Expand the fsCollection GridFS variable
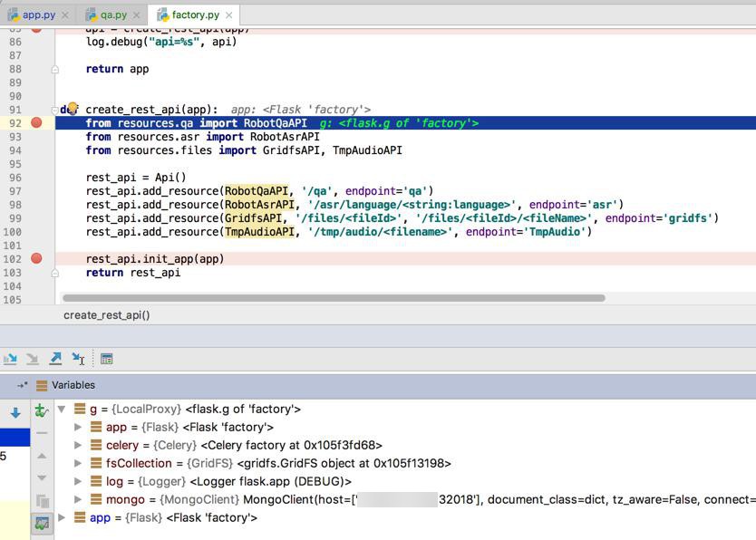 [78, 464]
